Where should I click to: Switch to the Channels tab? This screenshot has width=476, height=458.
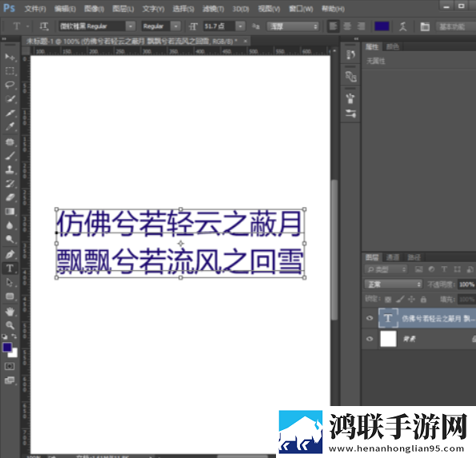pos(393,257)
